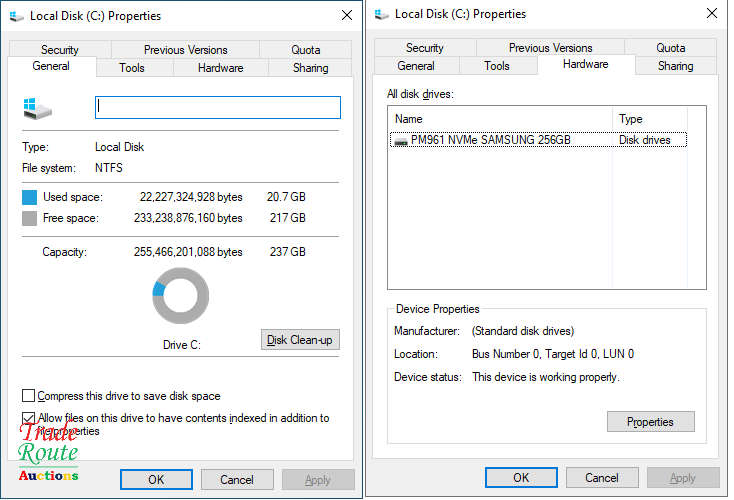Select the PM961 NVMe SAMSUNG disk drive icon

click(x=401, y=141)
